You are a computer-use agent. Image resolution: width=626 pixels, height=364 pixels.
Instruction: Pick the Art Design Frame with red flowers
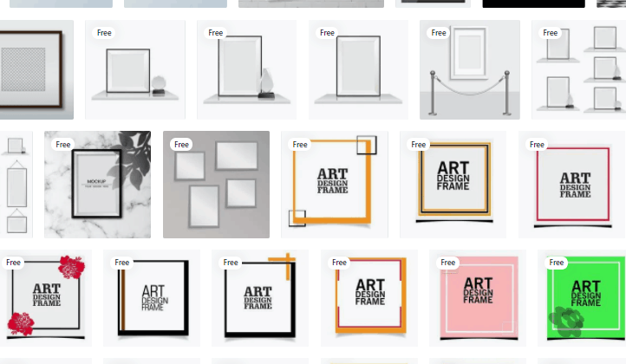[43, 298]
